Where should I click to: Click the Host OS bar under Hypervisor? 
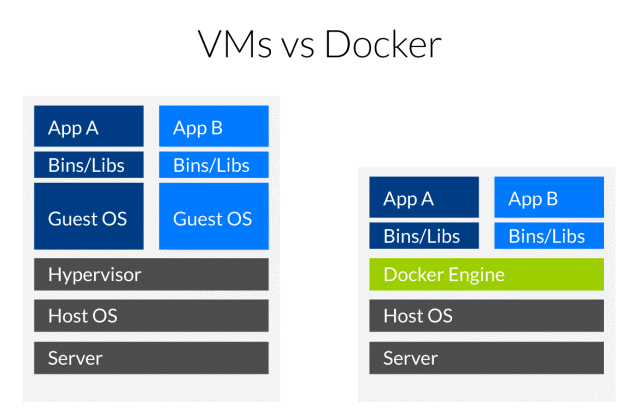tap(151, 316)
